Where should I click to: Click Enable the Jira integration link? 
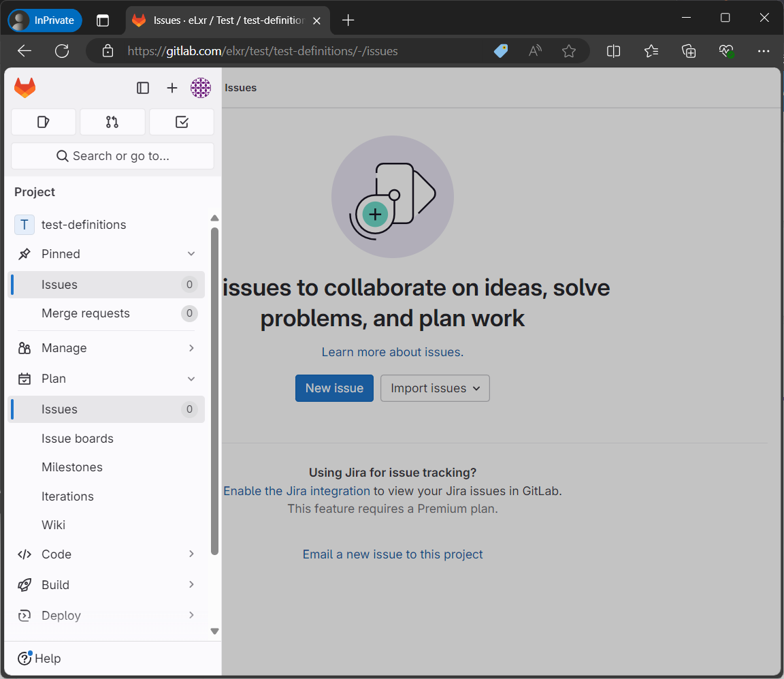click(x=297, y=491)
